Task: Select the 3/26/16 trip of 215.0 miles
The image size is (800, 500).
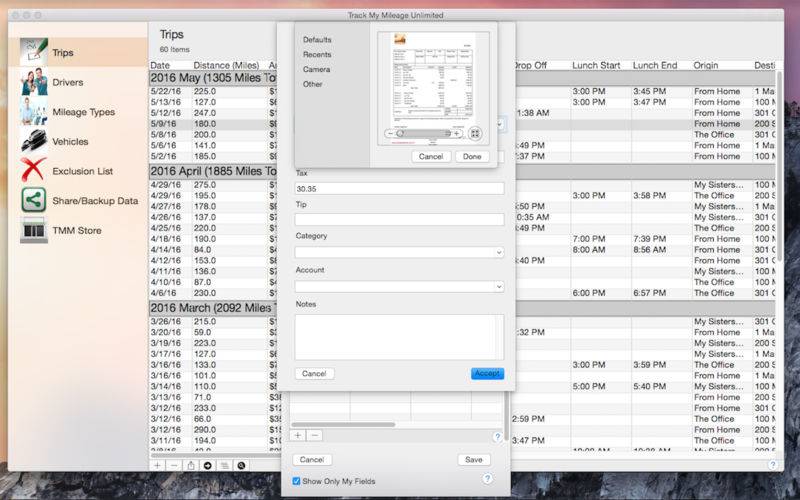Action: point(462,321)
